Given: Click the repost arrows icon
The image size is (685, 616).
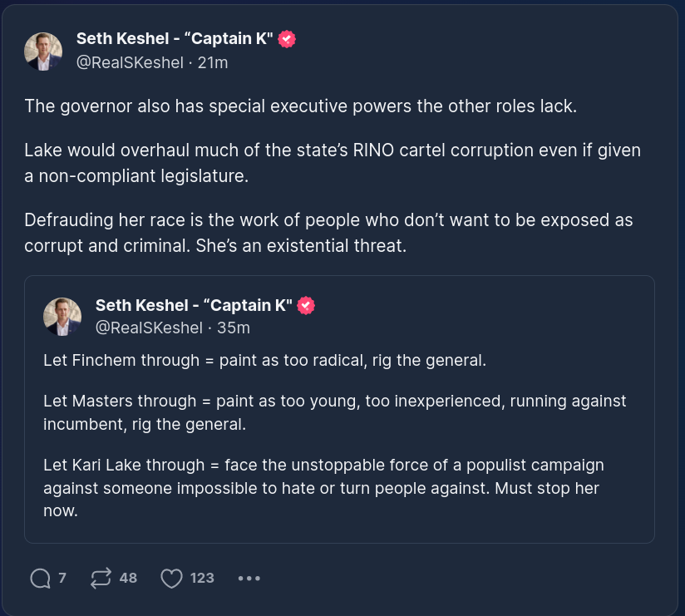Looking at the screenshot, I should click(100, 578).
